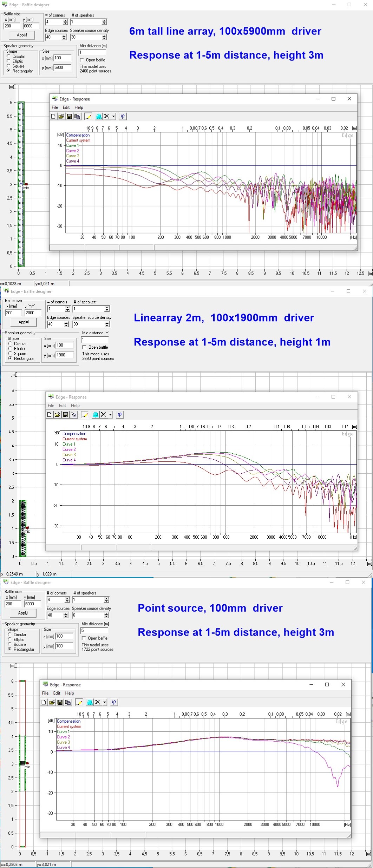373x868 pixels.
Task: Click New icon in 2m Linearray Response toolbar
Action: click(x=50, y=414)
